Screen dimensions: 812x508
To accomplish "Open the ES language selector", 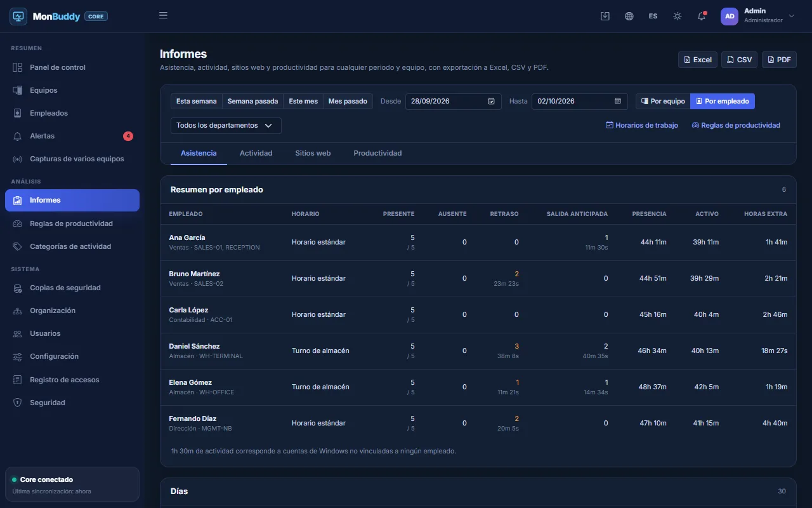I will (653, 16).
